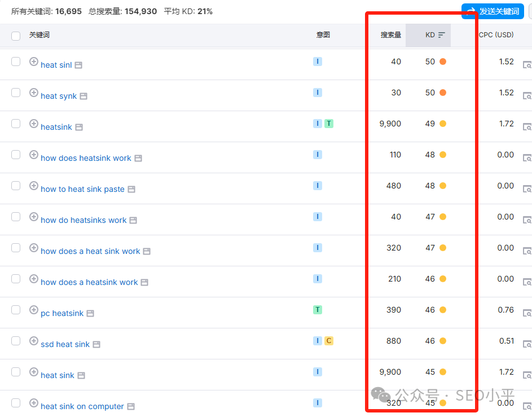Add 'heat synk' keyword via plus icon
The image size is (532, 417).
[34, 93]
